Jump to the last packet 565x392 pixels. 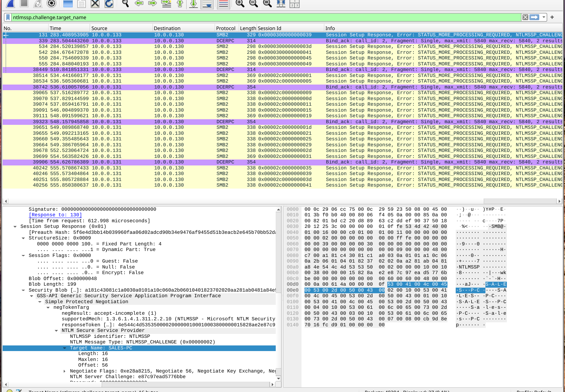(193, 4)
